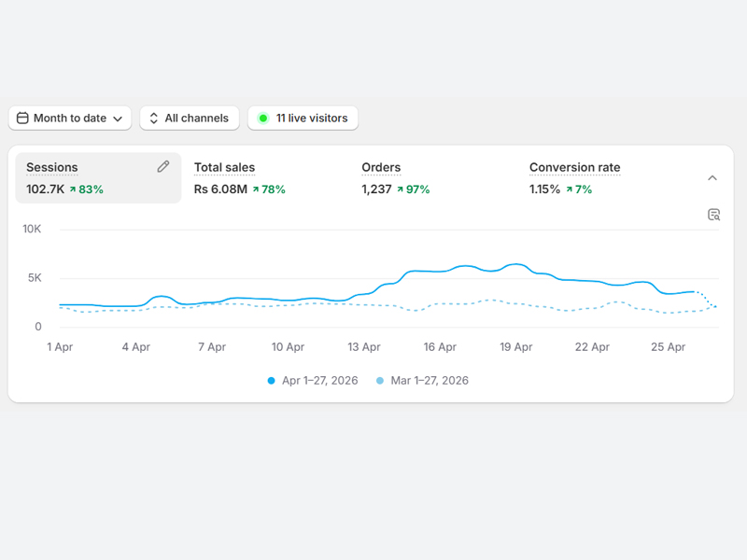Click the calendar icon in date picker
Screen dimensions: 747x560
(22, 119)
